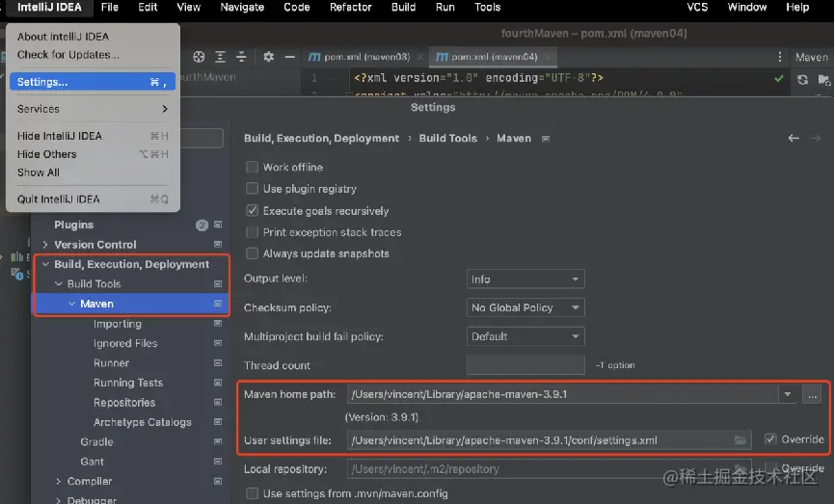835x504 pixels.
Task: Open Multiproject build fail policy dropdown
Action: 525,336
